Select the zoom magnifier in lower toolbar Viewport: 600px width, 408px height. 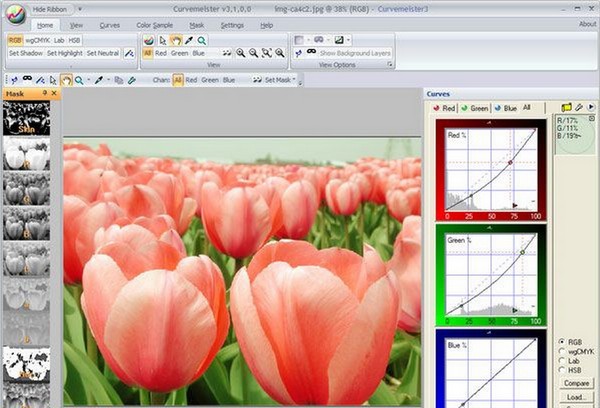pos(78,79)
